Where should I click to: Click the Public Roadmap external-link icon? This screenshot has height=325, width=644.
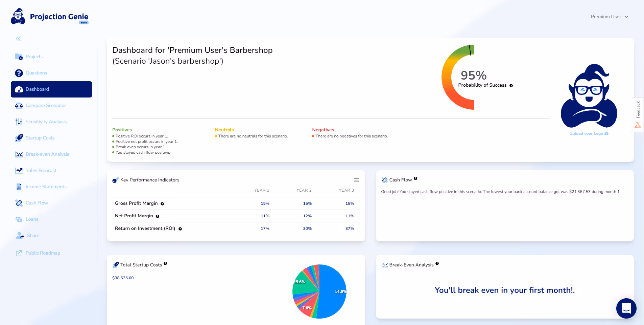coord(19,253)
